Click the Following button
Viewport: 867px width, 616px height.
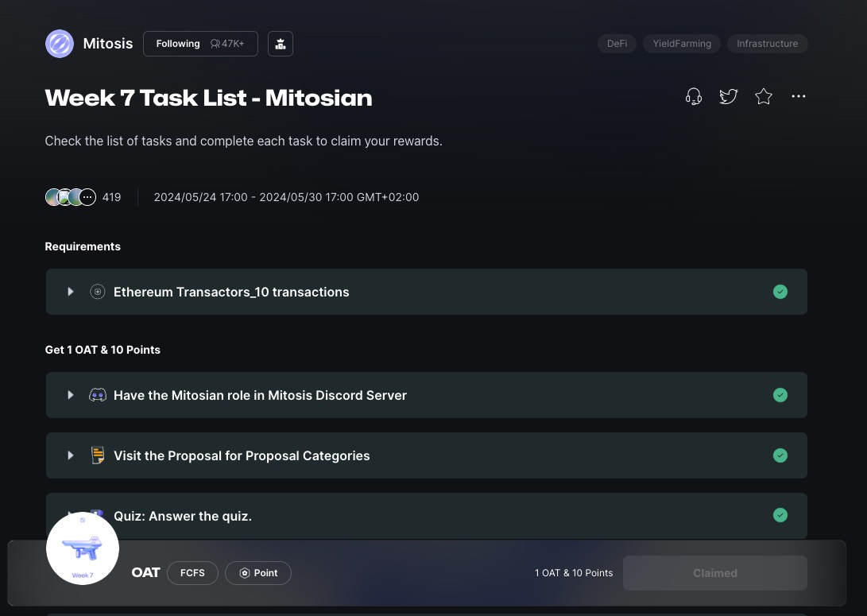coord(200,44)
